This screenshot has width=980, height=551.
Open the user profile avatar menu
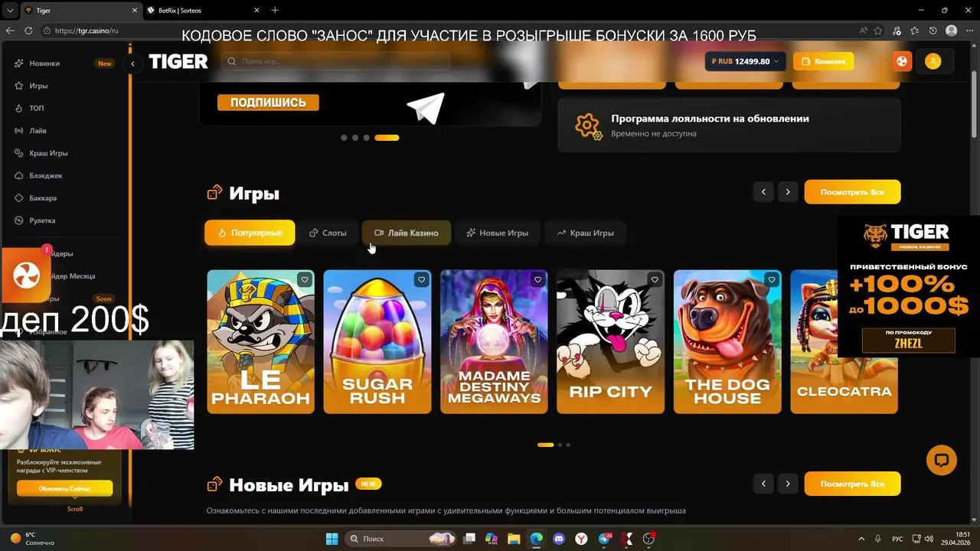click(933, 61)
